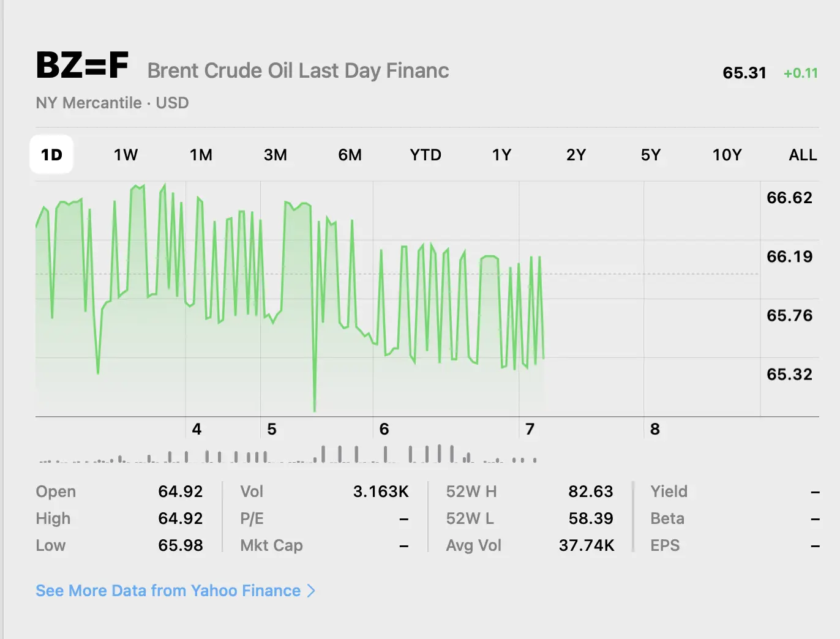
Task: Select the 10Y time range
Action: tap(727, 155)
